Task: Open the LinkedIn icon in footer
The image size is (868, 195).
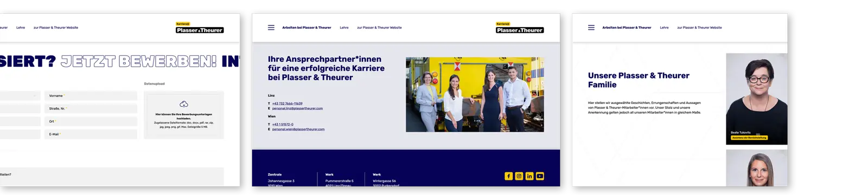Action: point(529,176)
